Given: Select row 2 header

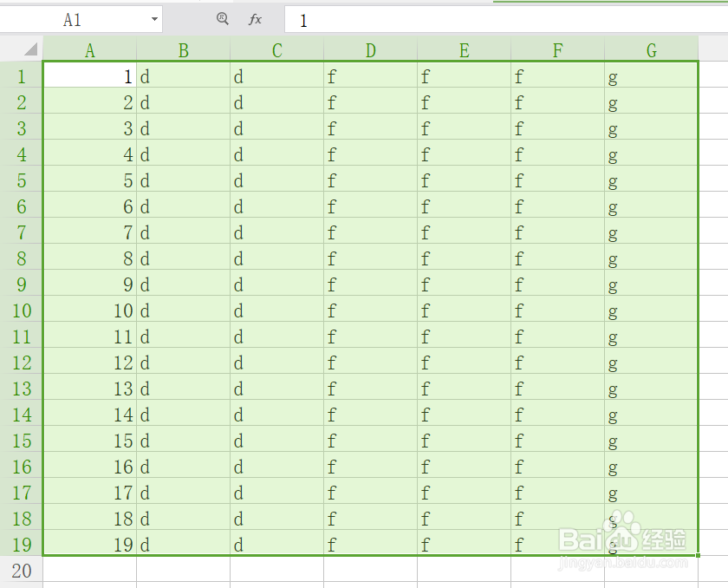Looking at the screenshot, I should [x=22, y=101].
